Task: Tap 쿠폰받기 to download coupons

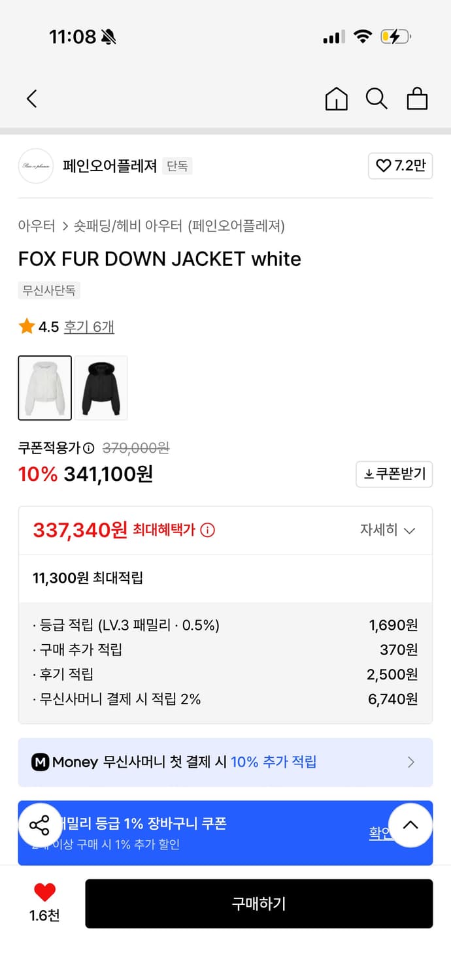Action: pos(394,474)
